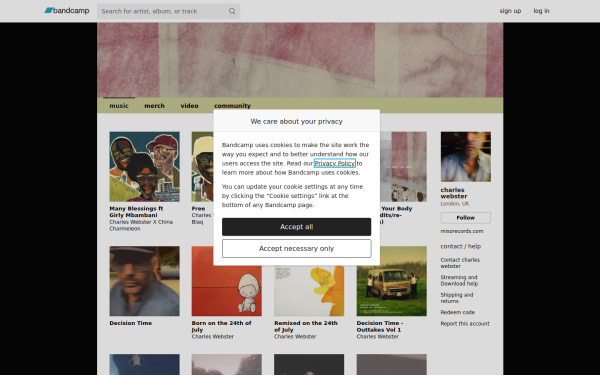The image size is (600, 375).
Task: Open the log in link
Action: click(x=541, y=11)
